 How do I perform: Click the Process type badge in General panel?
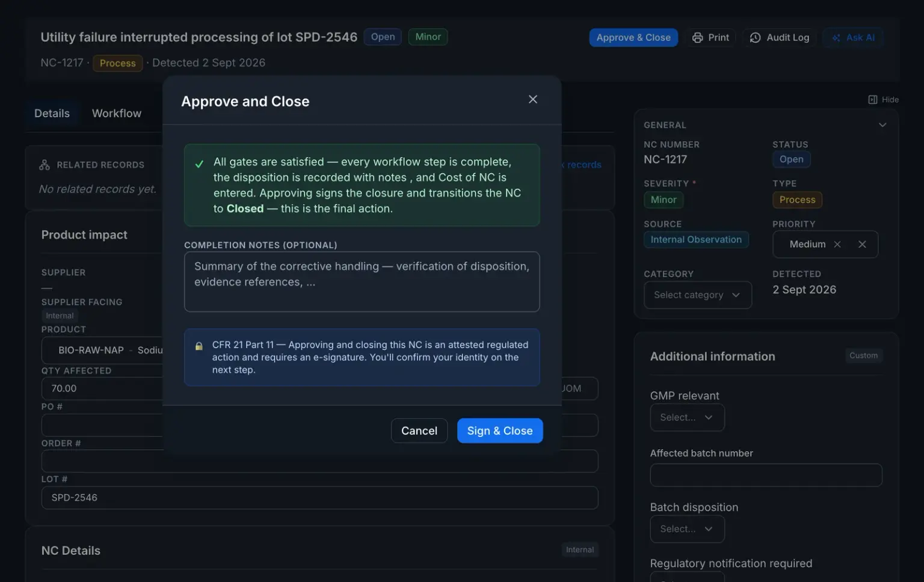coord(797,200)
